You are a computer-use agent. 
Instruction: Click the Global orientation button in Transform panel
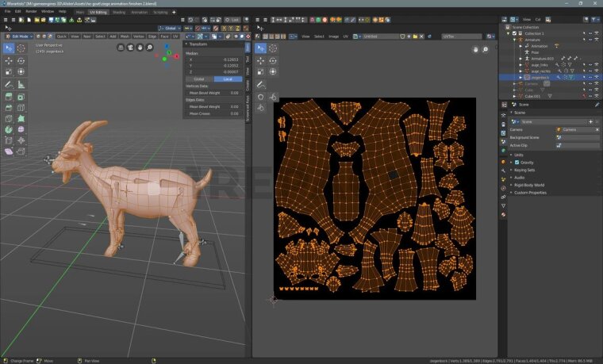(199, 79)
